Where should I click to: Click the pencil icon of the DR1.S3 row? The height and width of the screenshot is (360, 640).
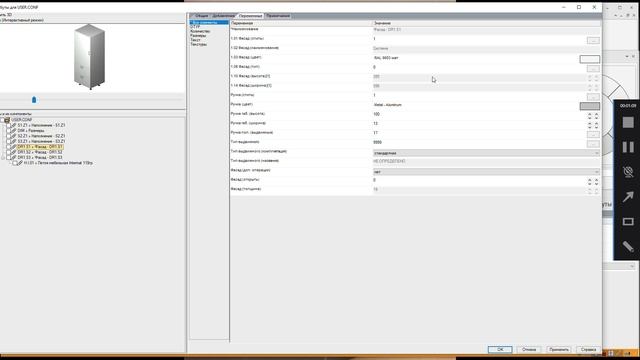coord(14,157)
